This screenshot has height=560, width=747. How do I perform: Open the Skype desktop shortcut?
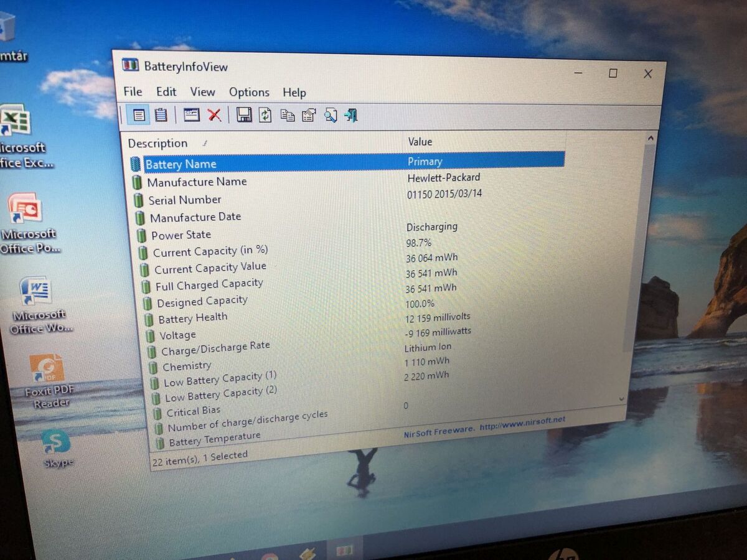click(x=57, y=449)
